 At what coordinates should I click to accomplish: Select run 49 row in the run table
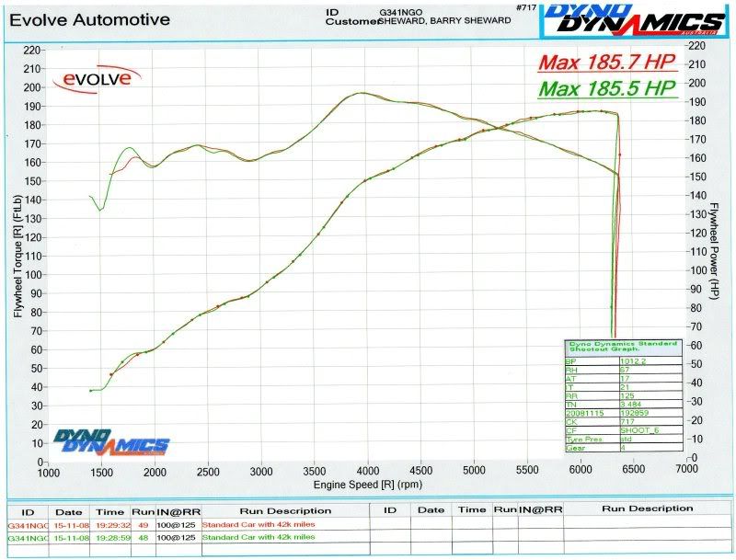[184, 524]
